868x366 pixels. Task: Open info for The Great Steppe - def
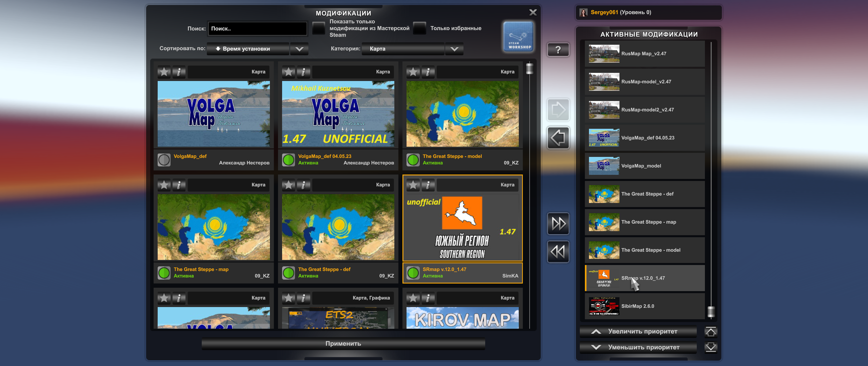coord(303,185)
